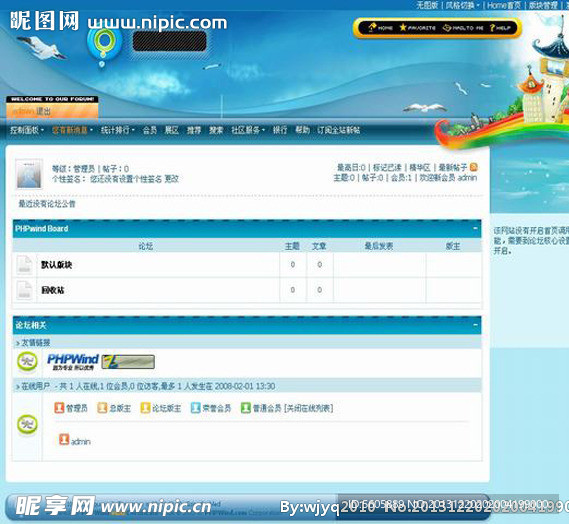
Task: Open the 统计排行 dropdown menu
Action: (118, 130)
